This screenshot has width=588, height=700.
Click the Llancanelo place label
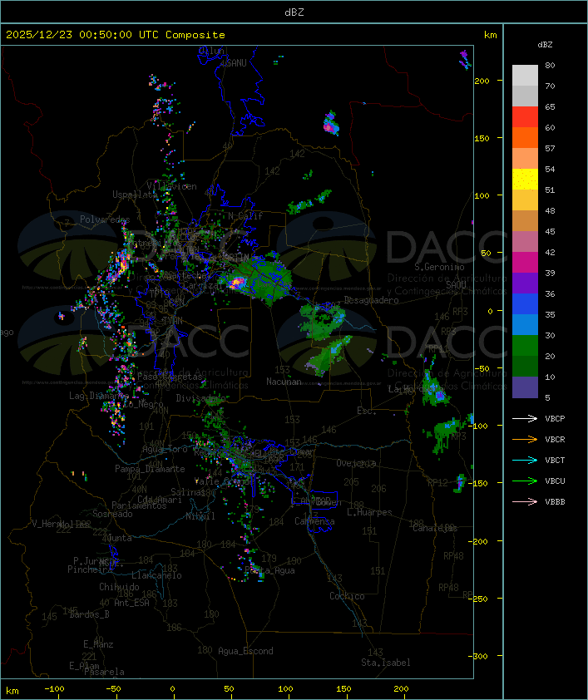(x=156, y=575)
